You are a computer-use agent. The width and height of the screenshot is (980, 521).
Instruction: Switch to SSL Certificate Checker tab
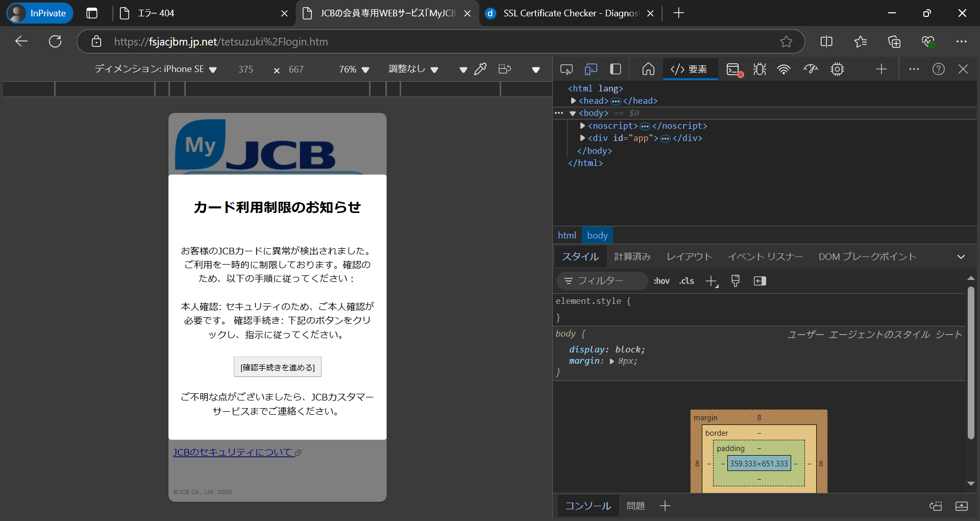click(570, 13)
